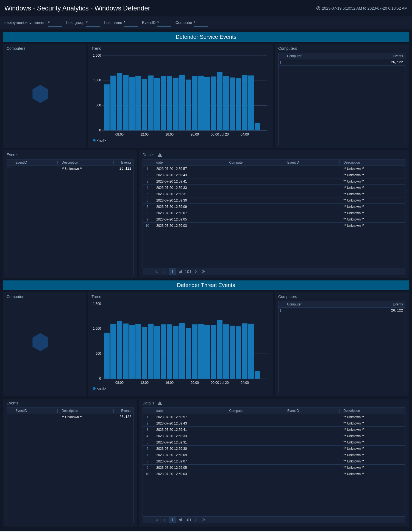Click the Threat Events Details warning triangle
Viewport: 412px width, 532px height.
point(160,403)
